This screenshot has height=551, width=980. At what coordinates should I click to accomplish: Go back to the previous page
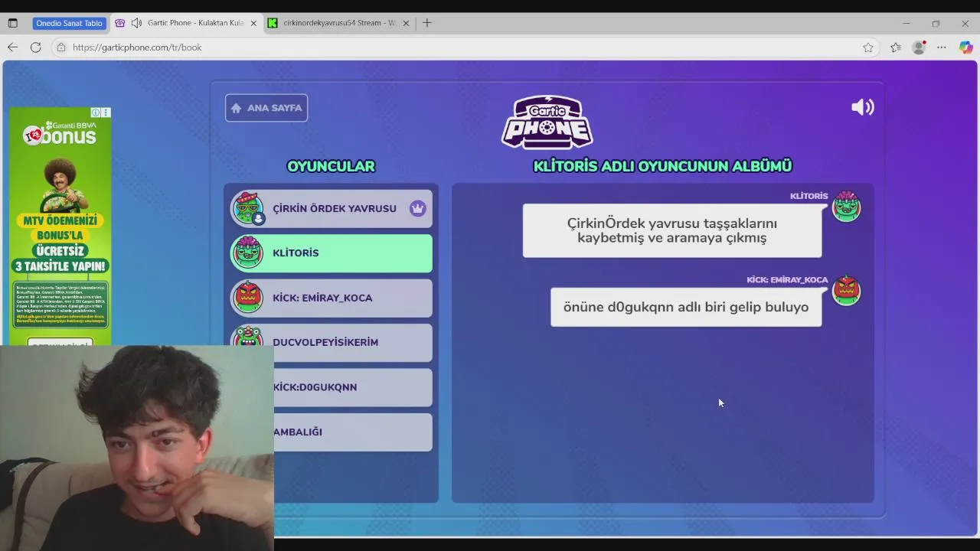click(x=12, y=47)
